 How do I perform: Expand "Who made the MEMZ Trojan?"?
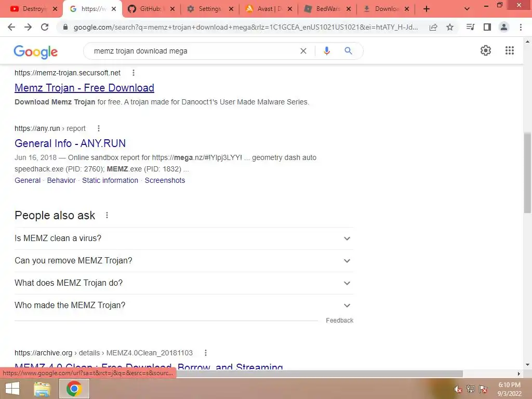click(184, 305)
